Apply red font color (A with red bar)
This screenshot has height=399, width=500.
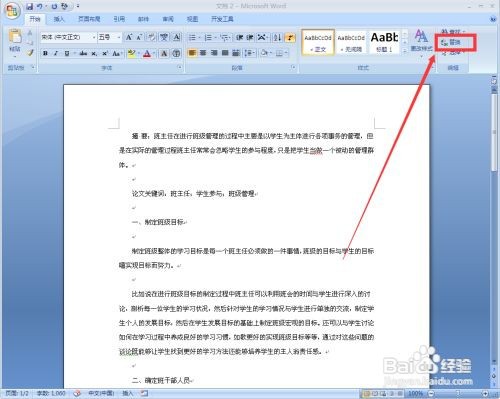147,53
